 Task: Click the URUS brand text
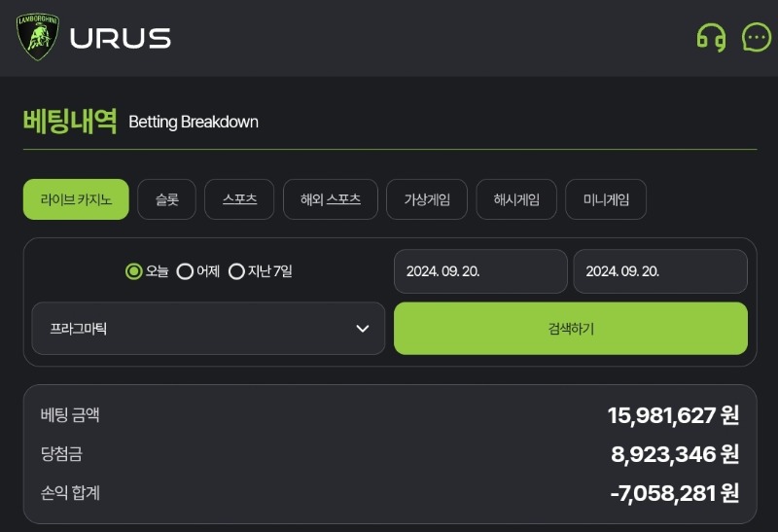pos(121,38)
